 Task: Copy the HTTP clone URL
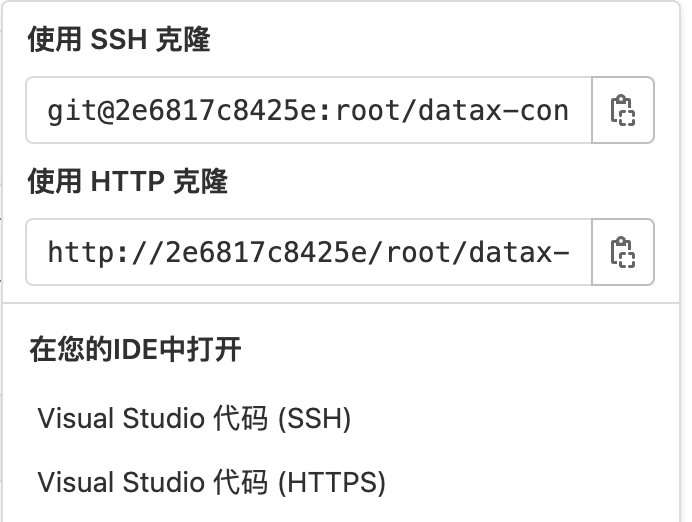[623, 251]
